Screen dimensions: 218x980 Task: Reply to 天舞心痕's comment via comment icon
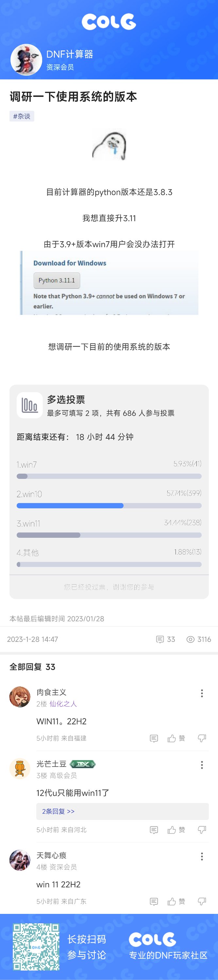tap(154, 901)
